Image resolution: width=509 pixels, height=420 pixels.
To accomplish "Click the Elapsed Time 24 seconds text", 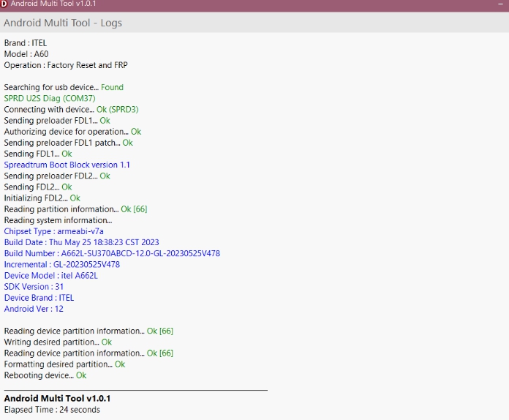I will 52,410.
